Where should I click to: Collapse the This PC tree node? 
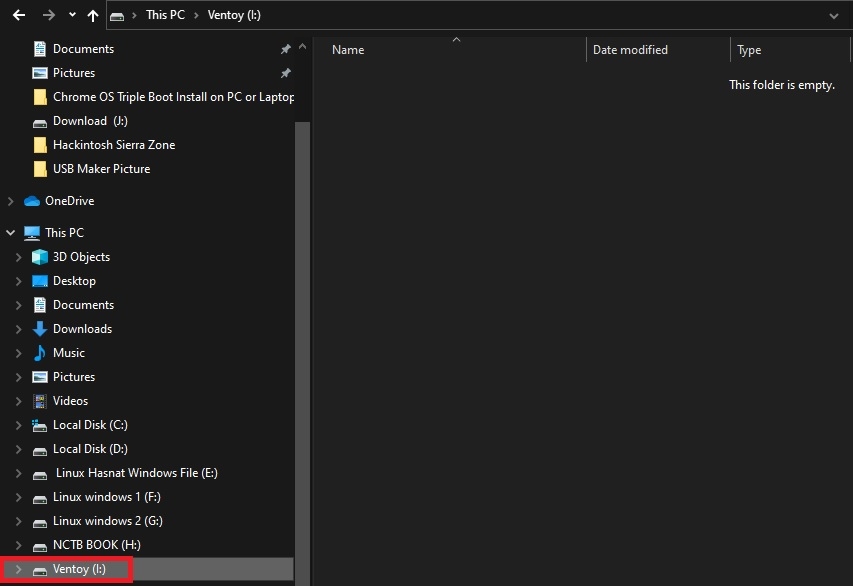(x=10, y=232)
